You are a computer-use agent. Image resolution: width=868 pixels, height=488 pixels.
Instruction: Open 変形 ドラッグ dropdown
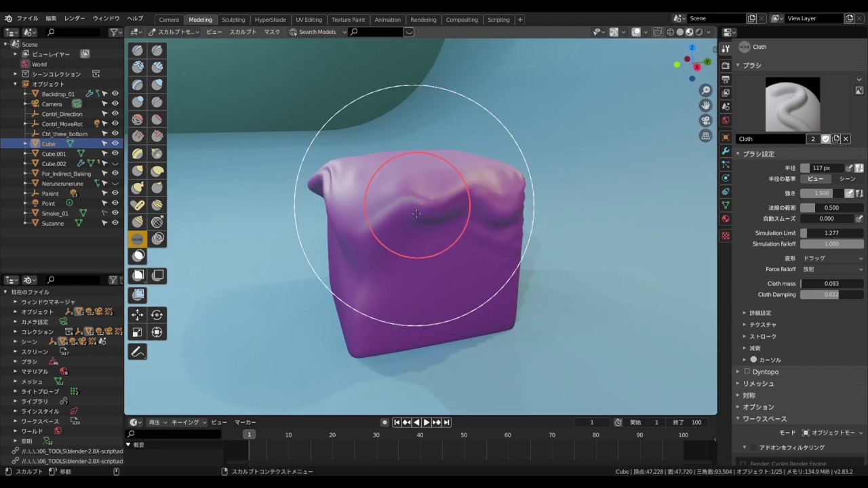832,258
